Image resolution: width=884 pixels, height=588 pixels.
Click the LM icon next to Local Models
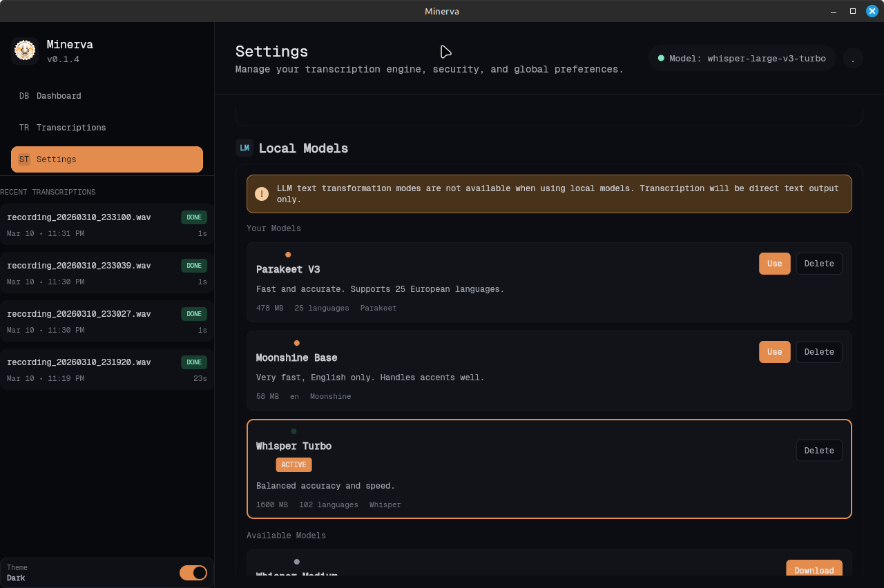[244, 148]
